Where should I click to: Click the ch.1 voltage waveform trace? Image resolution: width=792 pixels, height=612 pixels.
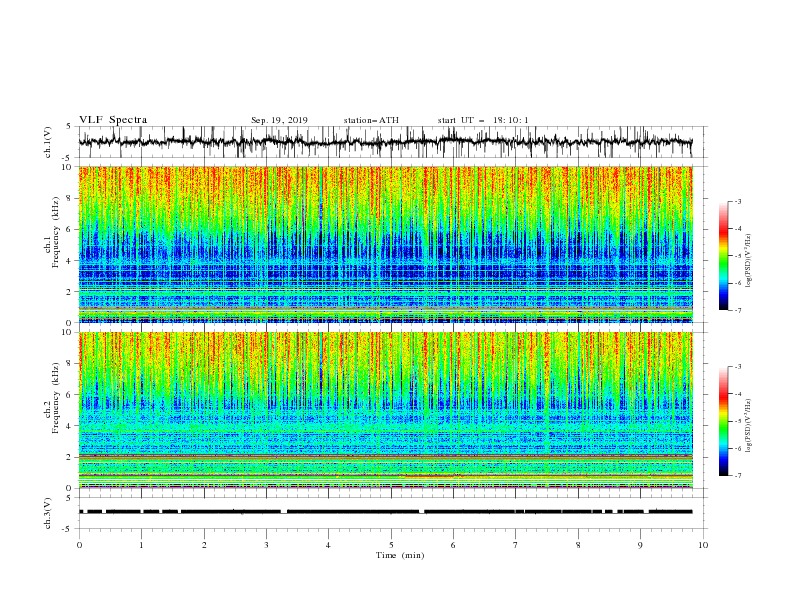tap(386, 142)
